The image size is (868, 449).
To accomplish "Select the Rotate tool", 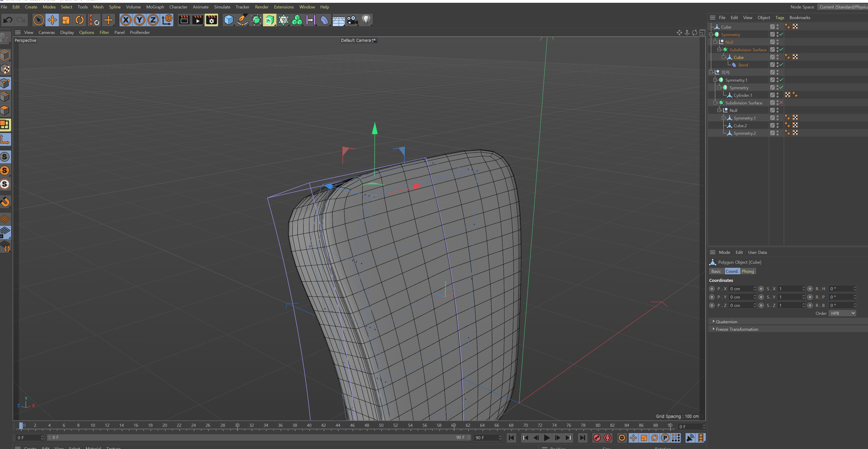I will 80,20.
